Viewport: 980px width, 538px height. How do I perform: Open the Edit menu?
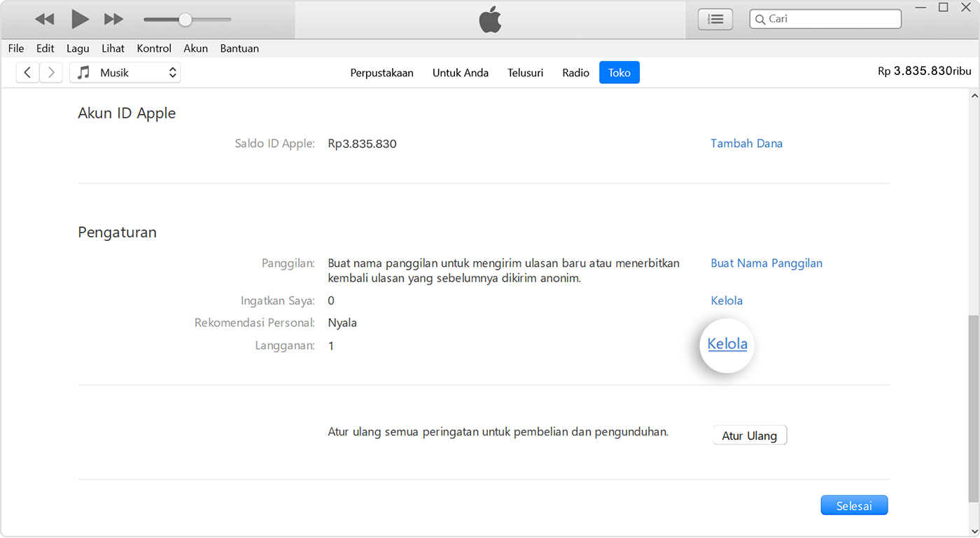point(45,48)
